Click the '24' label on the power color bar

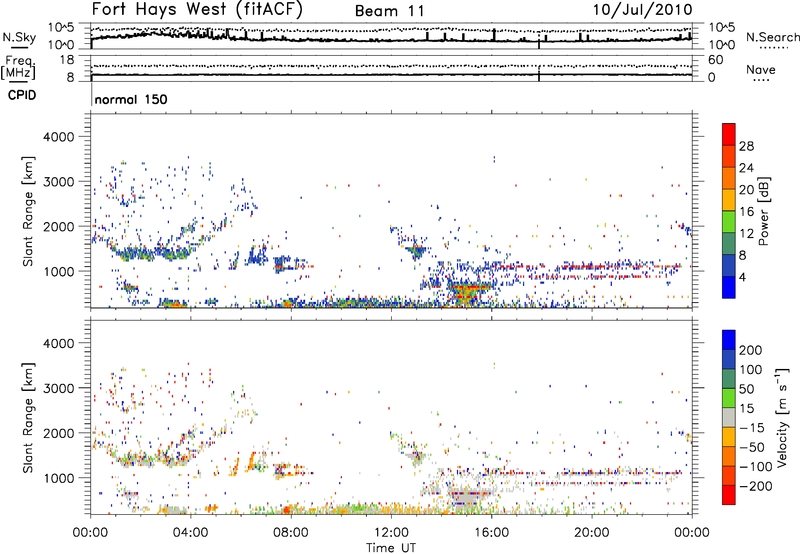pos(746,168)
